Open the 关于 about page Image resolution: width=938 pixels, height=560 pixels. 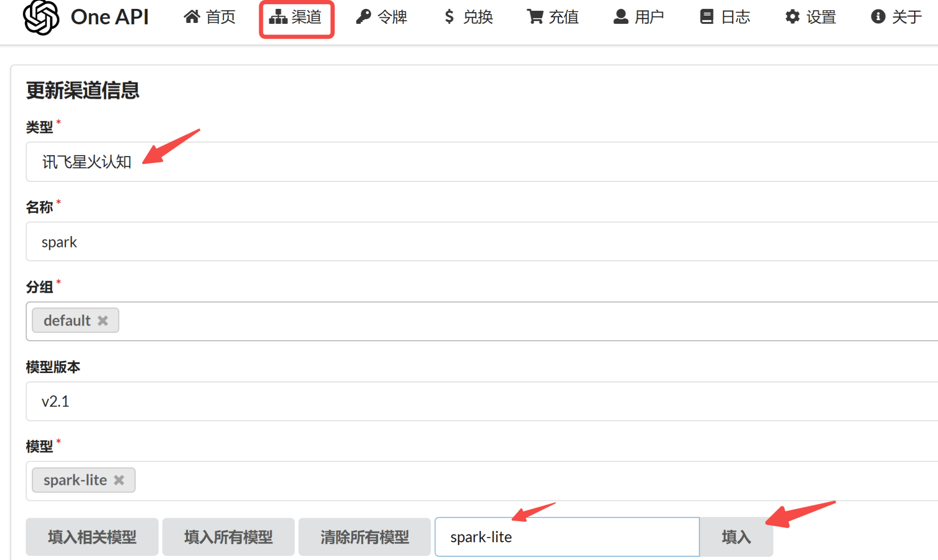[896, 17]
